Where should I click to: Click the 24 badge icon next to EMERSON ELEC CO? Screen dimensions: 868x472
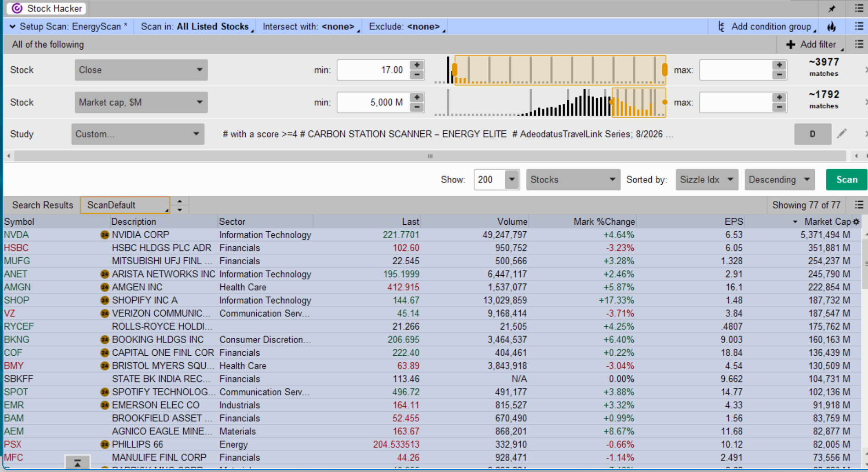(105, 405)
